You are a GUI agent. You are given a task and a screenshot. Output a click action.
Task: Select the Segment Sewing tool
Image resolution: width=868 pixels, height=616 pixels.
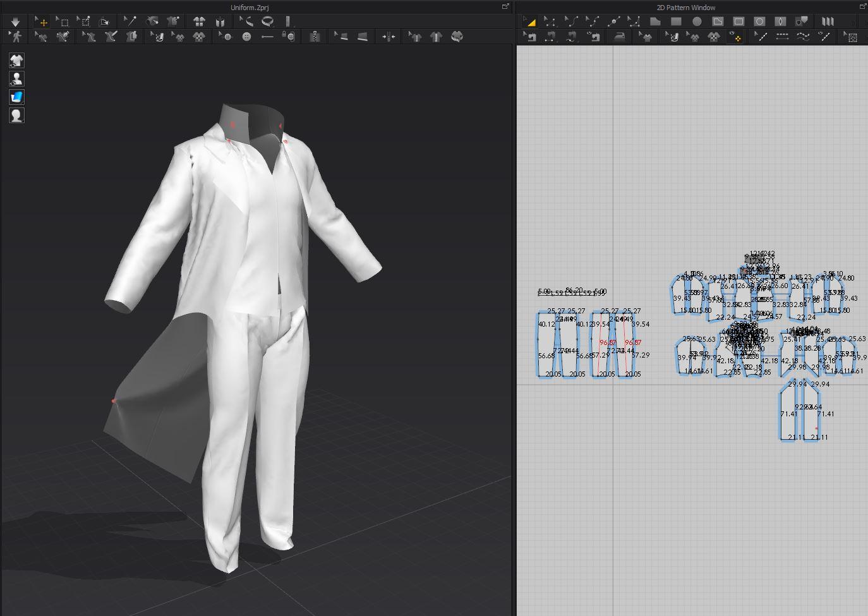[550, 37]
